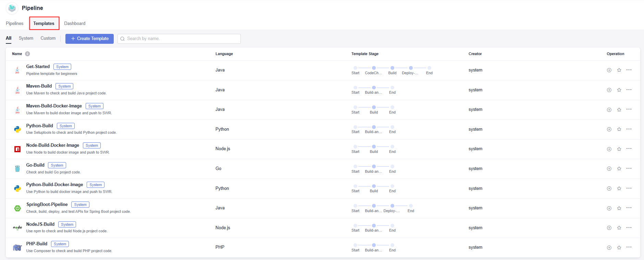
Task: Favorite the Maven-Build template with its star
Action: coord(619,90)
